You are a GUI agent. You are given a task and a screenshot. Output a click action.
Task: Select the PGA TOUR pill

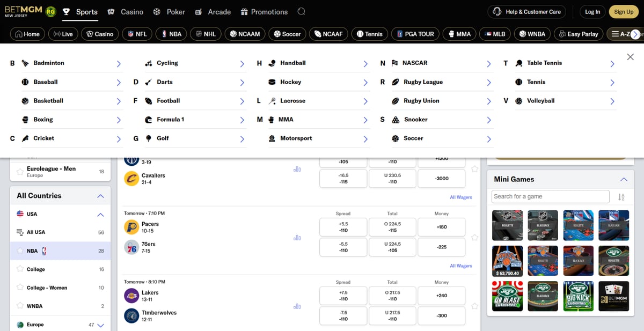coord(415,34)
